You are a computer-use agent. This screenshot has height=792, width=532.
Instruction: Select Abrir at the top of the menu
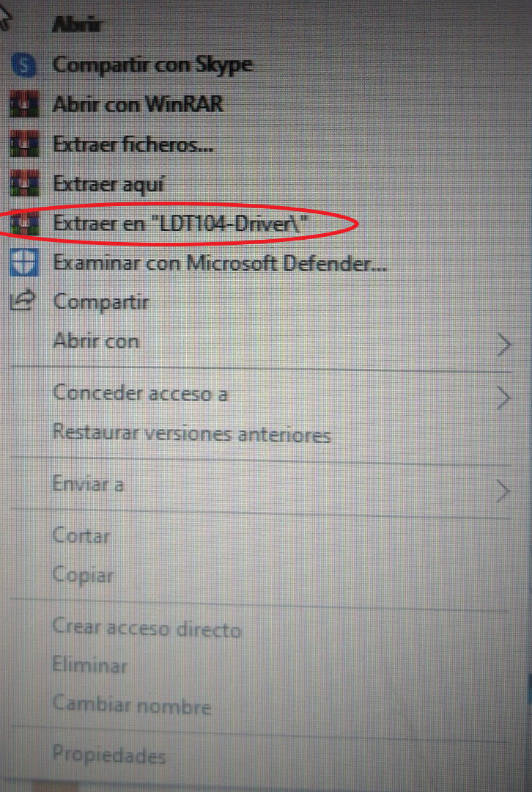click(77, 25)
